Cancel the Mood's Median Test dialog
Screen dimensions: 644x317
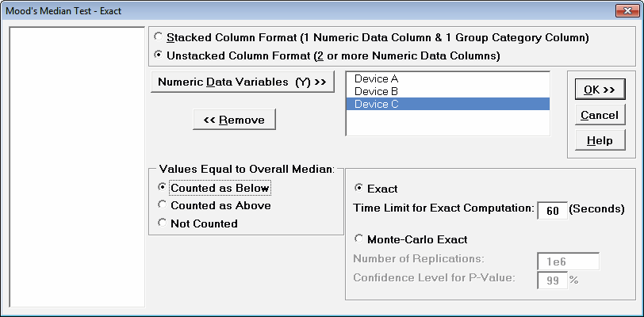click(x=599, y=115)
